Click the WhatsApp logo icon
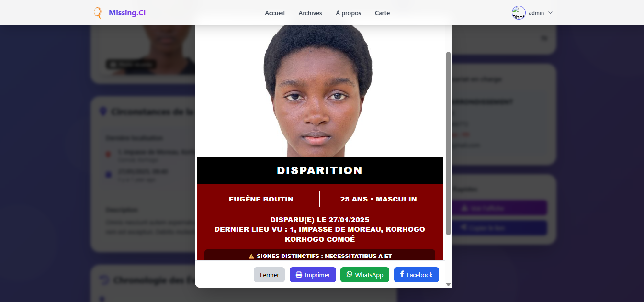Viewport: 644px width, 302px height. pyautogui.click(x=349, y=274)
